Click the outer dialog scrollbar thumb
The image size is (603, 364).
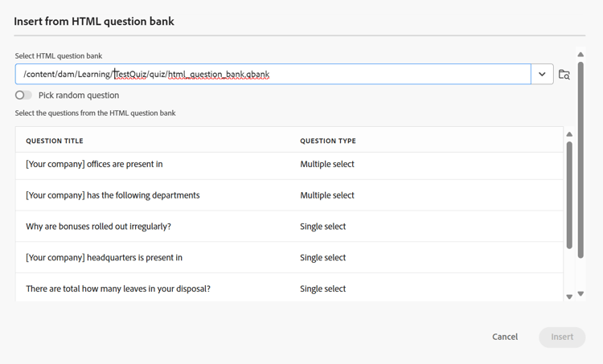click(580, 161)
